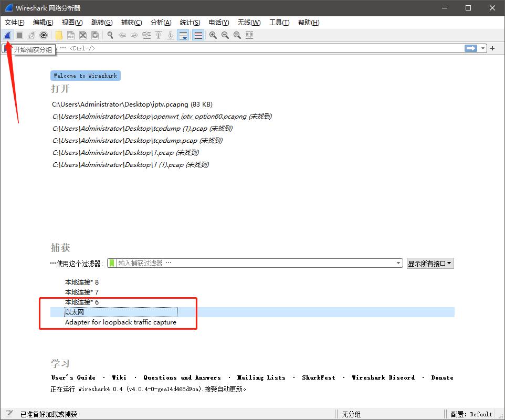Toggle auto-scroll during live capture

183,35
